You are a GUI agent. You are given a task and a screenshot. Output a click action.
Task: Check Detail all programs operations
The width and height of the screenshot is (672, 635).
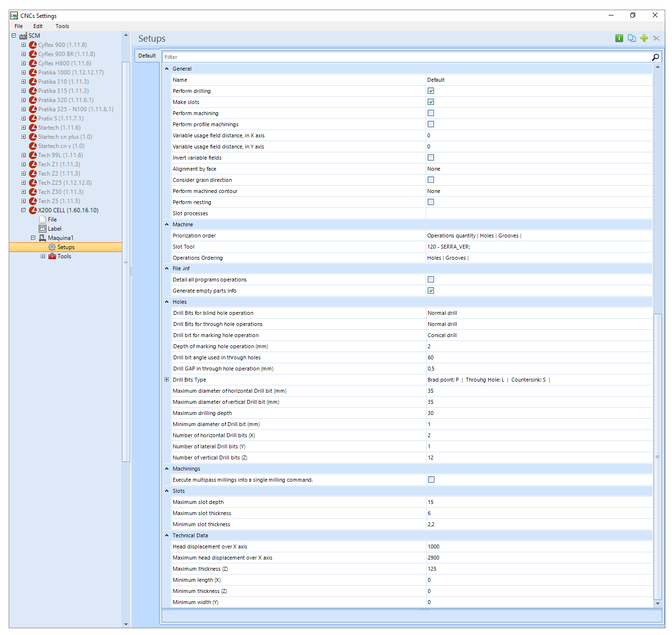click(431, 280)
